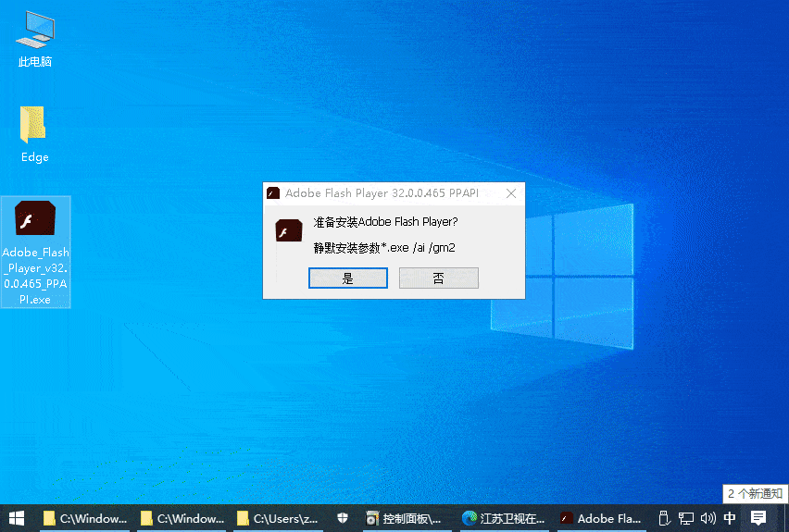Select the Edge folder on desktop
Image resolution: width=789 pixels, height=532 pixels.
click(34, 135)
